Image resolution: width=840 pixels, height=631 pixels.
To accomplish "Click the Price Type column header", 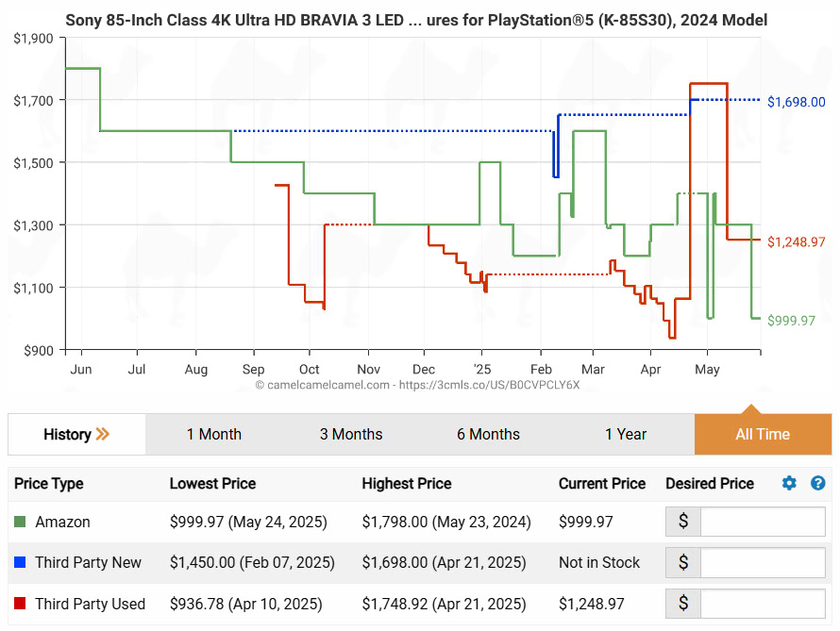I will tap(49, 484).
